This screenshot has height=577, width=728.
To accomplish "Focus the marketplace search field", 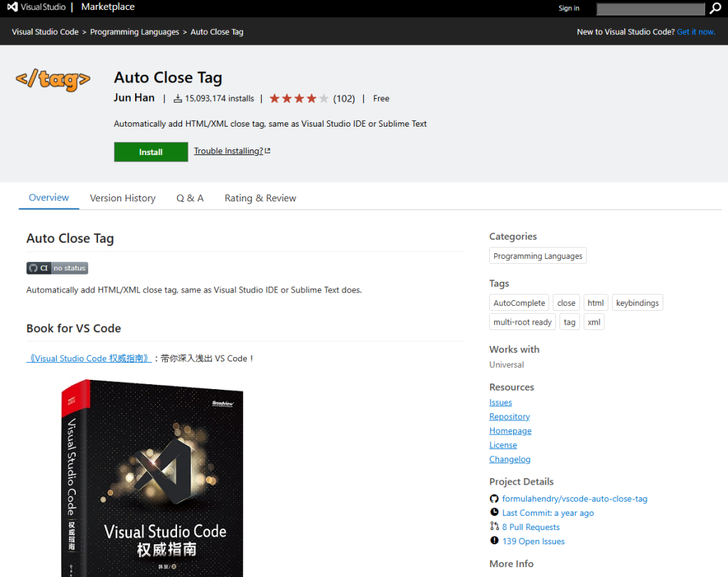I will [651, 9].
